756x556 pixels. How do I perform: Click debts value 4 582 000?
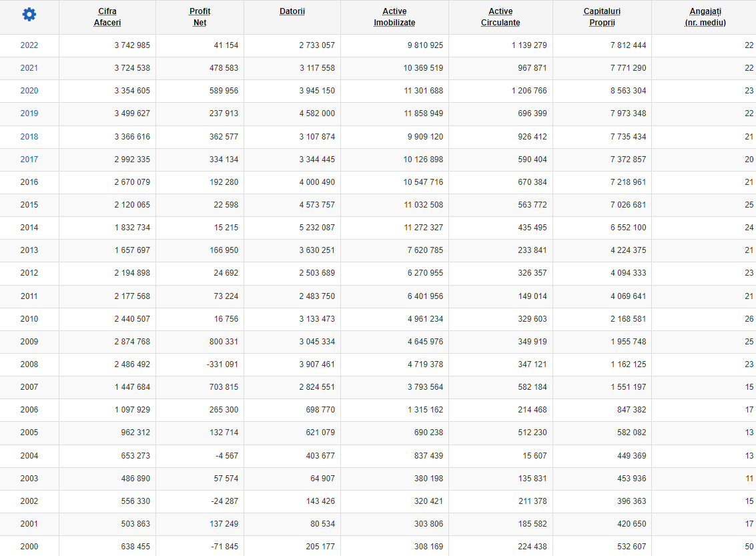tap(317, 113)
